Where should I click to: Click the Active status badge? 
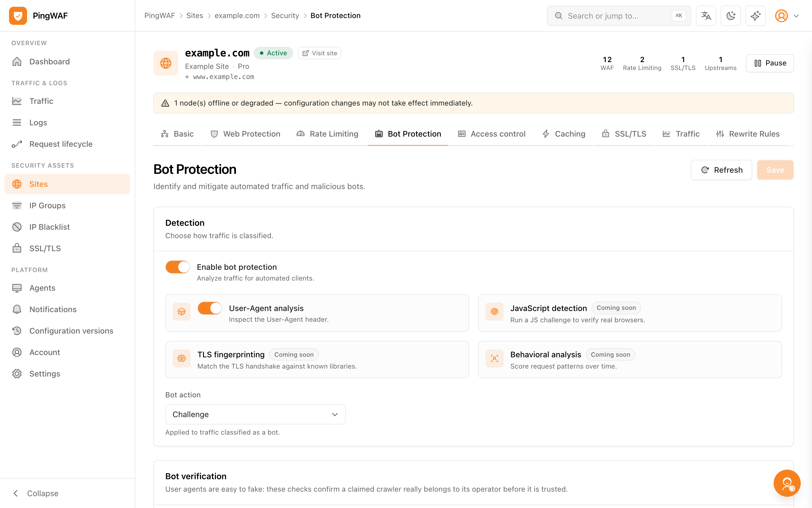click(273, 53)
